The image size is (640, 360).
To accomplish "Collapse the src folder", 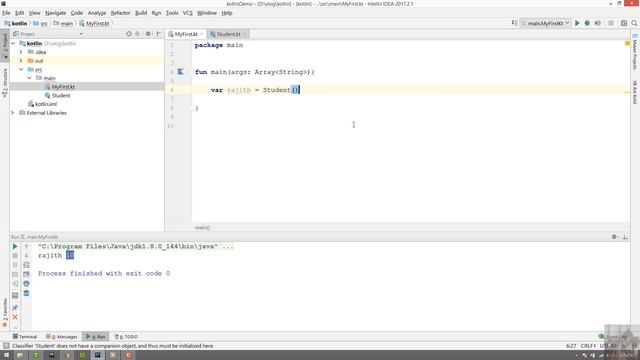I will tap(21, 69).
